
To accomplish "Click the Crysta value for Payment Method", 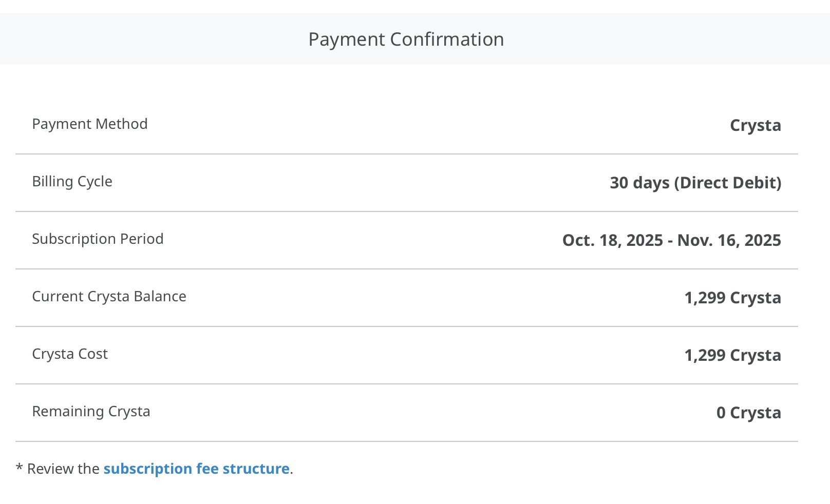I will [755, 125].
